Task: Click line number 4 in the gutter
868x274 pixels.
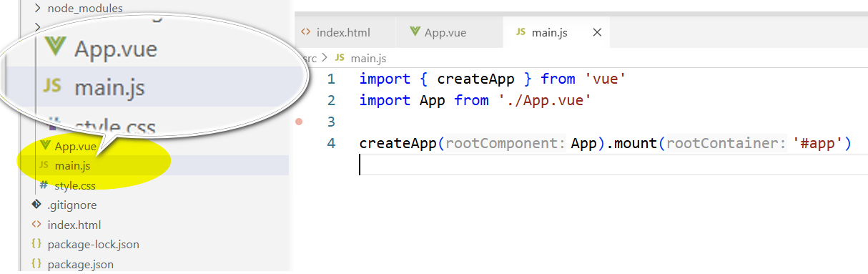Action: click(x=330, y=143)
